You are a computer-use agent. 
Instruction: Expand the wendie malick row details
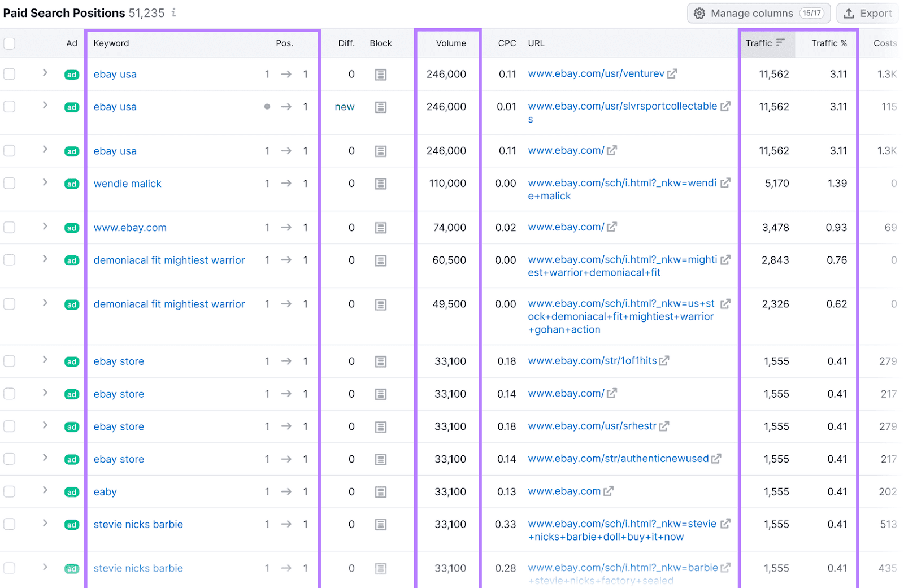point(45,182)
